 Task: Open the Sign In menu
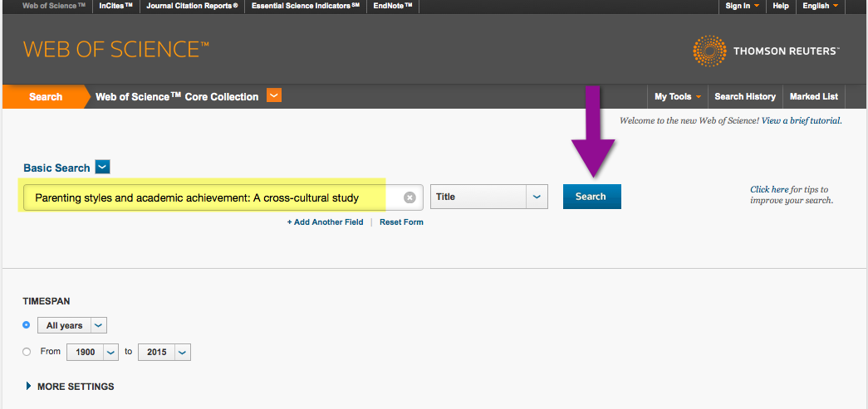tap(742, 6)
